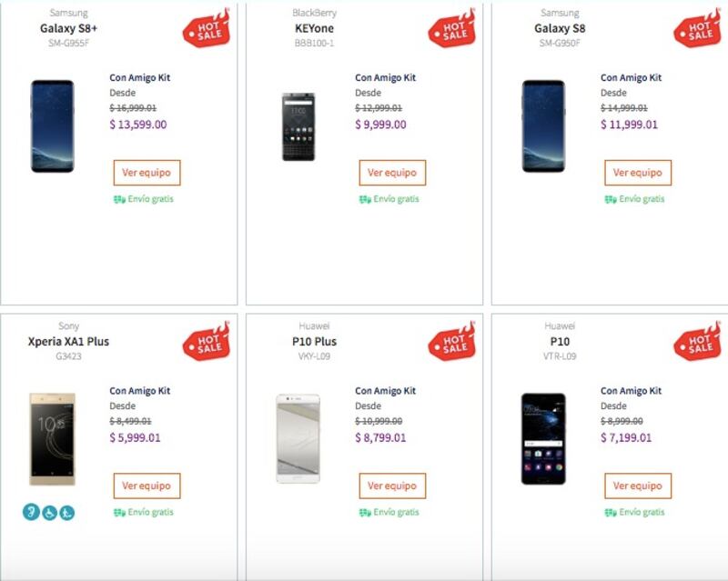Click the Hot Sale badge on Xperia XA1 Plus
The height and width of the screenshot is (581, 728).
[x=207, y=343]
